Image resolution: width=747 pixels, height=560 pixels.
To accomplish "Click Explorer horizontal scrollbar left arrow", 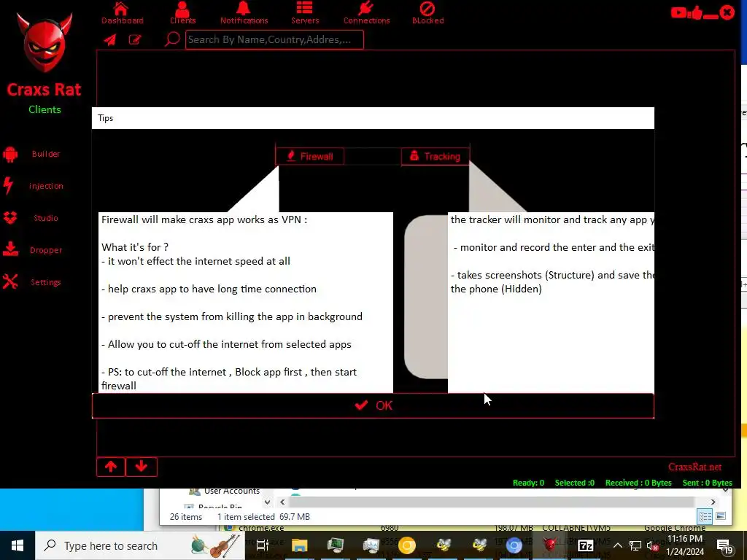I will (x=282, y=502).
